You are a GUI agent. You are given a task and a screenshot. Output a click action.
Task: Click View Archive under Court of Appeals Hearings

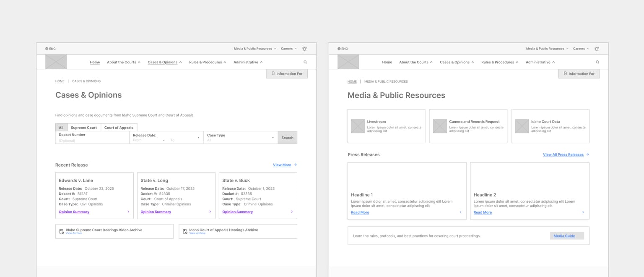197,233
